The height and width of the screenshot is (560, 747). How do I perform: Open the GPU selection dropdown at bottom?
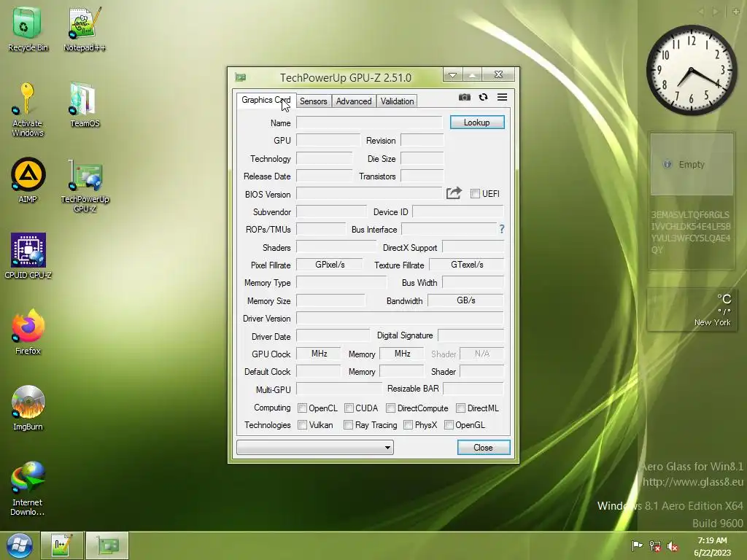315,447
